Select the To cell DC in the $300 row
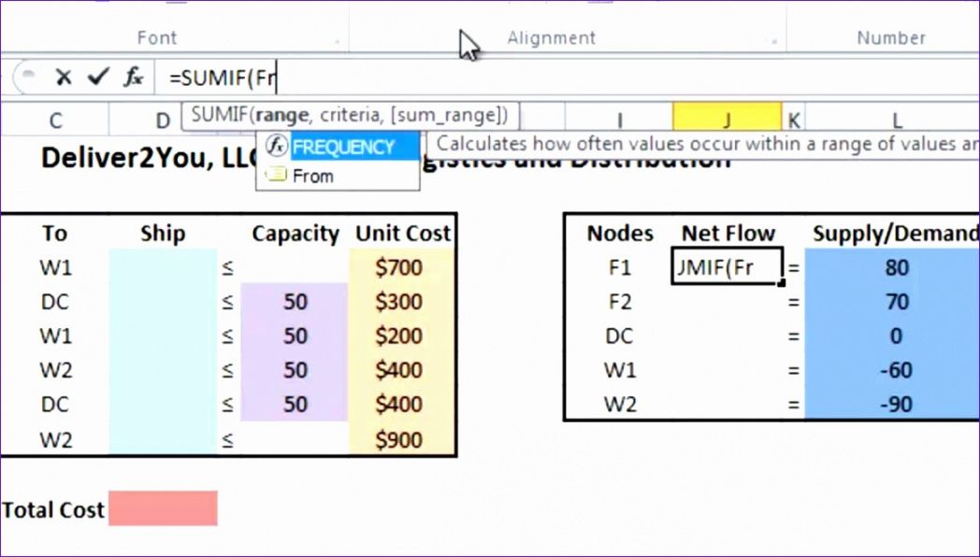 (x=55, y=302)
